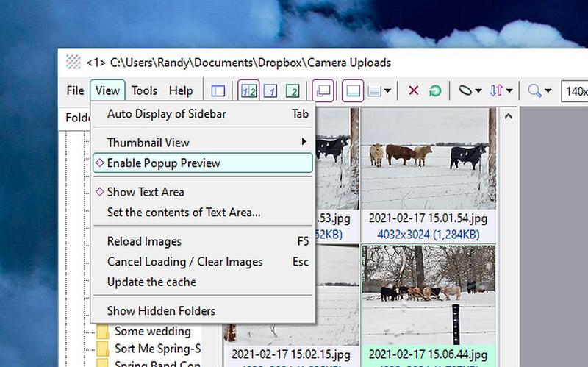Image resolution: width=588 pixels, height=367 pixels.
Task: Click the window title path text
Action: 238,63
